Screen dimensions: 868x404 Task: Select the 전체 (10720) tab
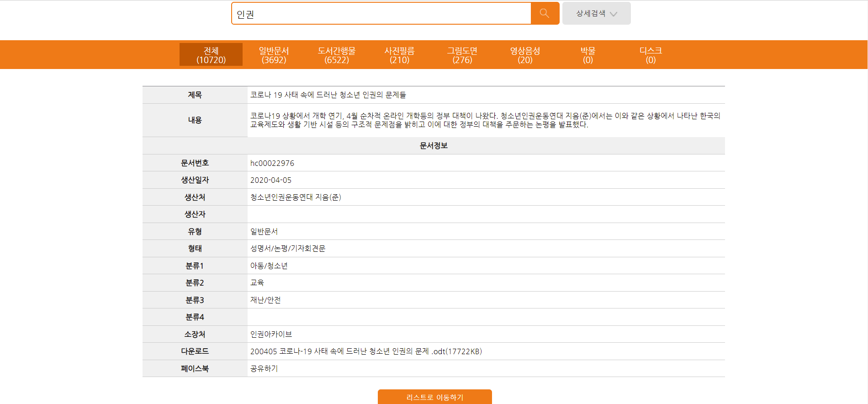pos(211,55)
